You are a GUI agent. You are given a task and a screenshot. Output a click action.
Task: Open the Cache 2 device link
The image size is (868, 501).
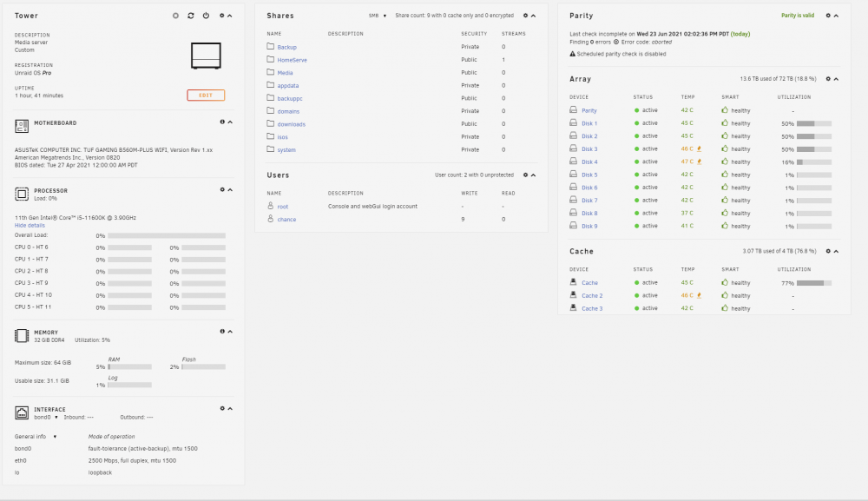pos(592,295)
